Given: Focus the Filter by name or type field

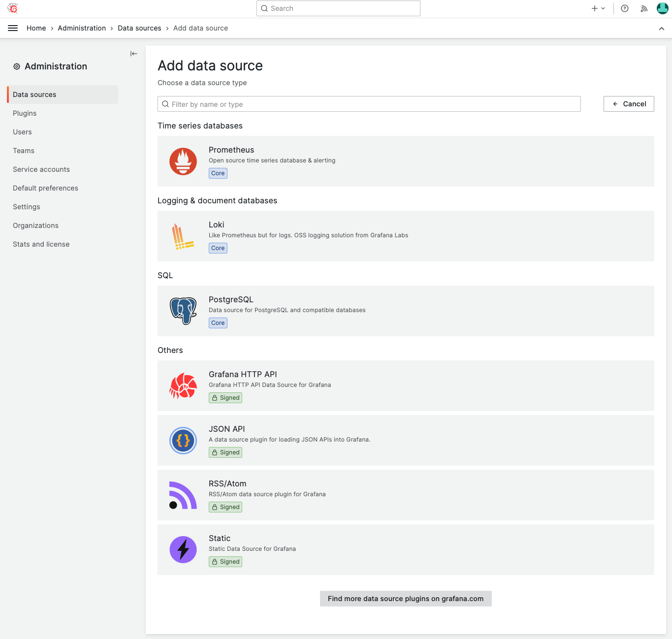Looking at the screenshot, I should click(x=369, y=104).
